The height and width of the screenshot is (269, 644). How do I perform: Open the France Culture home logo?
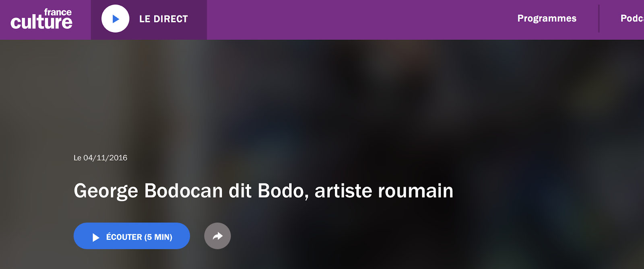point(41,19)
